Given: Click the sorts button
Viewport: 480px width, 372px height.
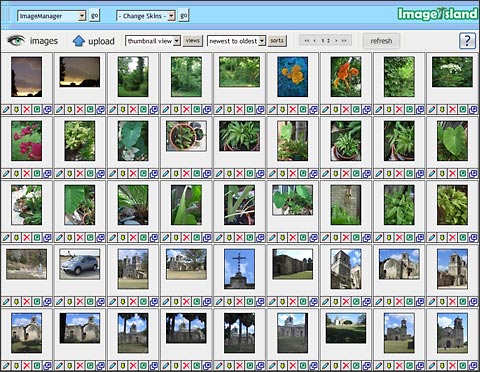Looking at the screenshot, I should 277,41.
